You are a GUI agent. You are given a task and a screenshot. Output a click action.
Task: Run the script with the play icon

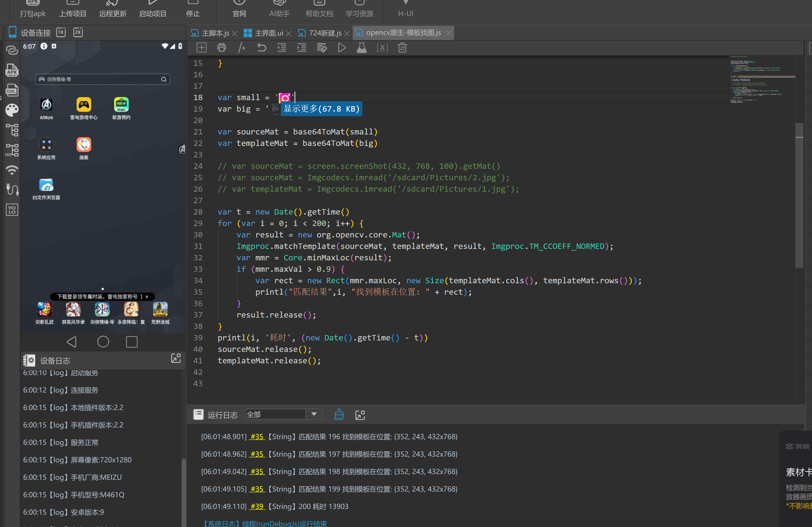tap(342, 48)
